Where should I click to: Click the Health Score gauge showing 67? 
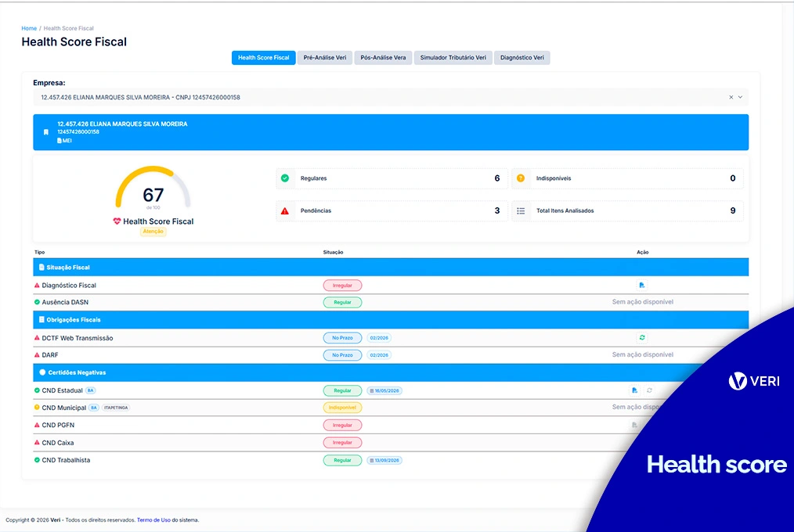(153, 193)
